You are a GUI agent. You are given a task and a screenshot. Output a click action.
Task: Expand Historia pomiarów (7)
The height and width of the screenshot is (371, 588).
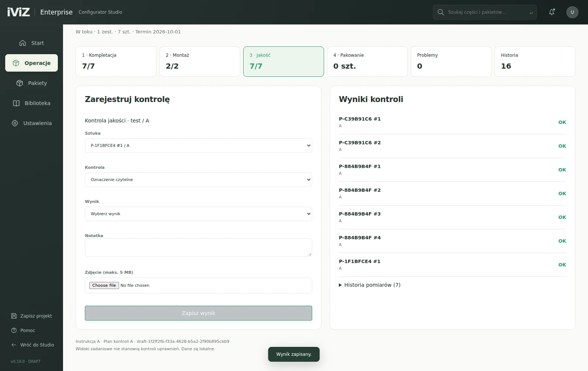click(370, 285)
